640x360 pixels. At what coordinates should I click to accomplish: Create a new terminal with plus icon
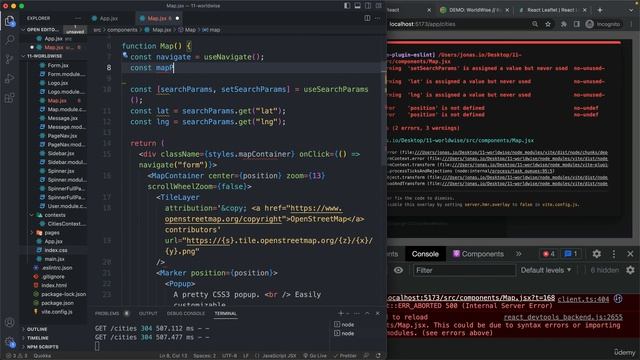point(341,313)
